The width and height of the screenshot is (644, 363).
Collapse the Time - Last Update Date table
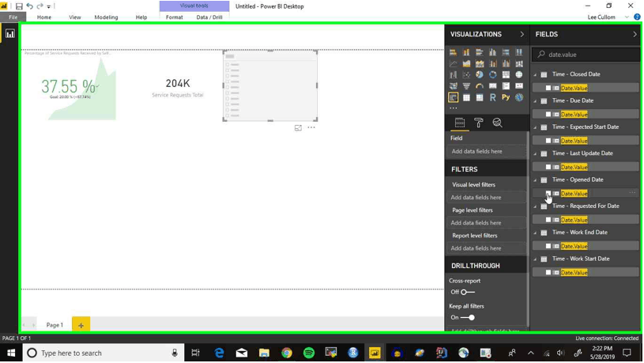[x=535, y=153]
